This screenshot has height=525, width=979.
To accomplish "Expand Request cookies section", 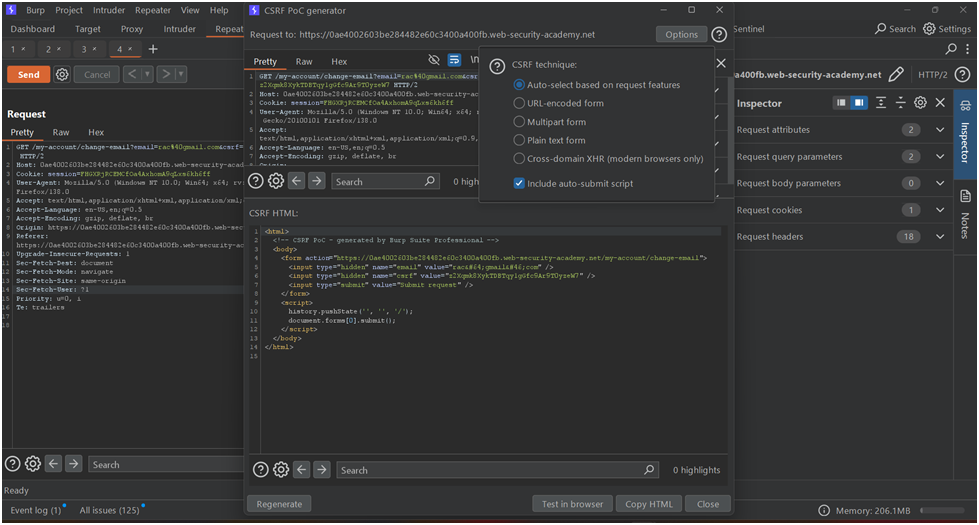I will pyautogui.click(x=939, y=210).
